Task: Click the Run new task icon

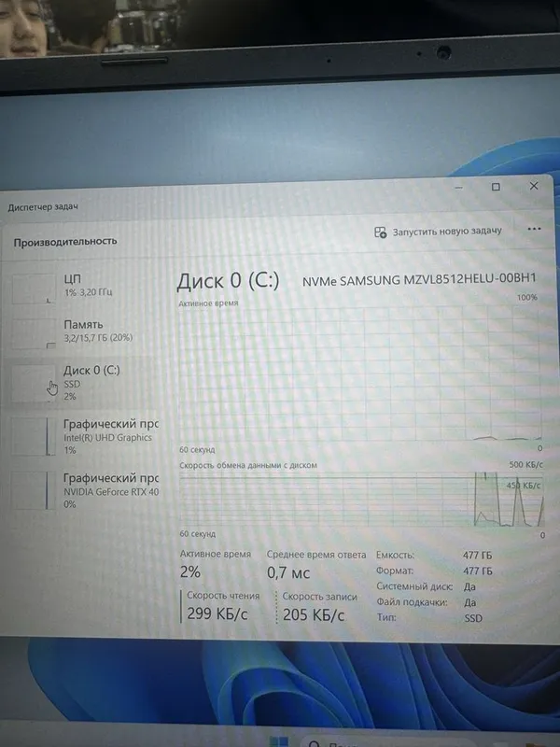Action: (x=380, y=233)
